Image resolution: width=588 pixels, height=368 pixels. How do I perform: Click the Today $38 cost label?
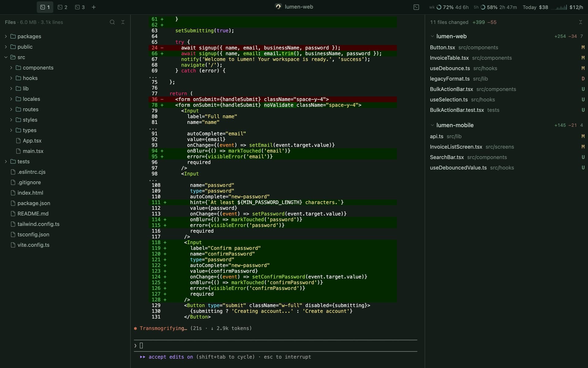tap(535, 7)
